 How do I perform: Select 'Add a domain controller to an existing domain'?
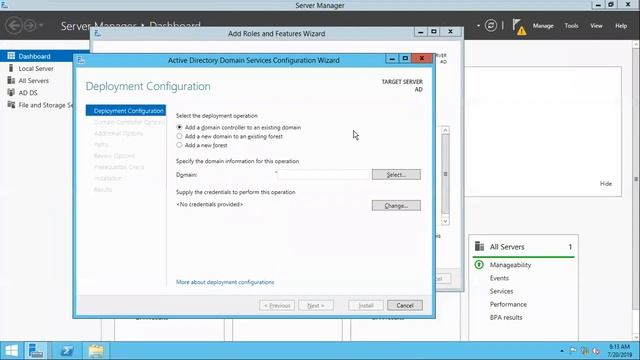coord(179,127)
